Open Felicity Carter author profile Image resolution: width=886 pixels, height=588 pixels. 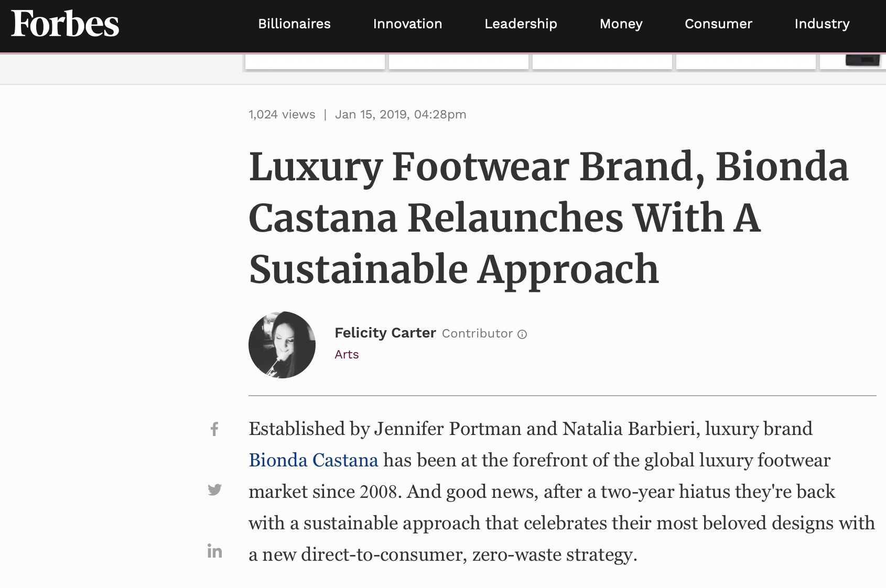[x=385, y=333]
